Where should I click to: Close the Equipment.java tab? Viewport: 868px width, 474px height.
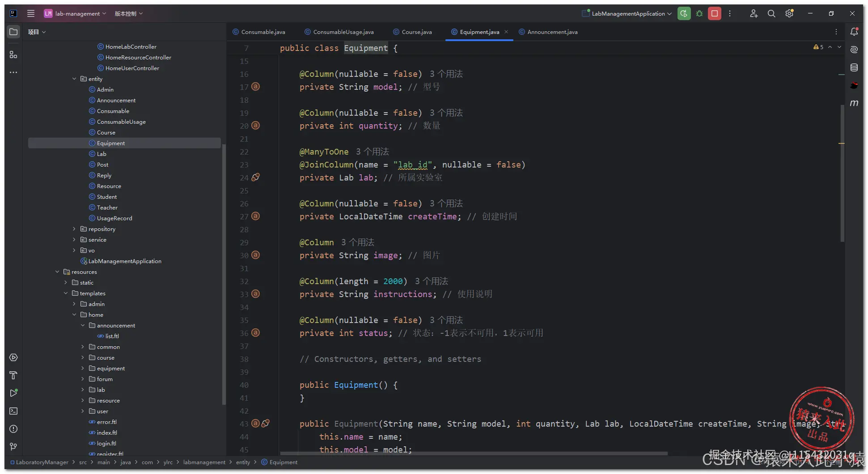[506, 32]
